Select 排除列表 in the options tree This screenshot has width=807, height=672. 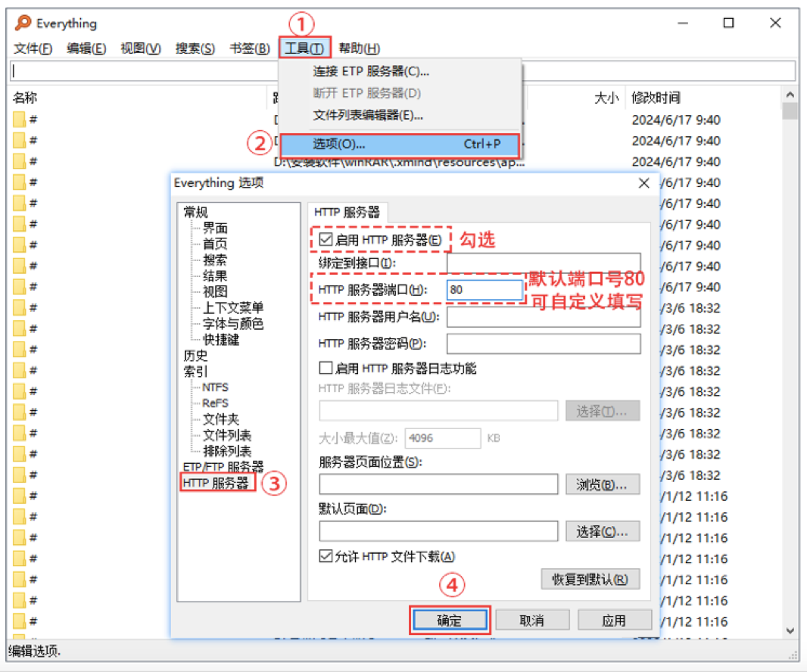227,451
